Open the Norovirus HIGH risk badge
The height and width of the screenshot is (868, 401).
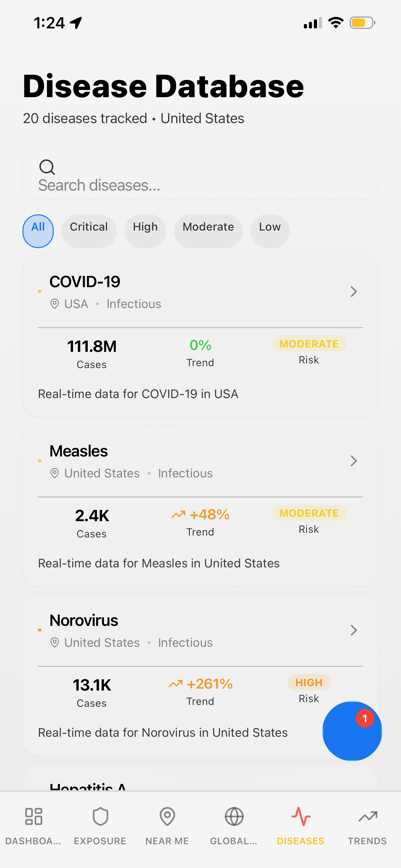point(309,682)
